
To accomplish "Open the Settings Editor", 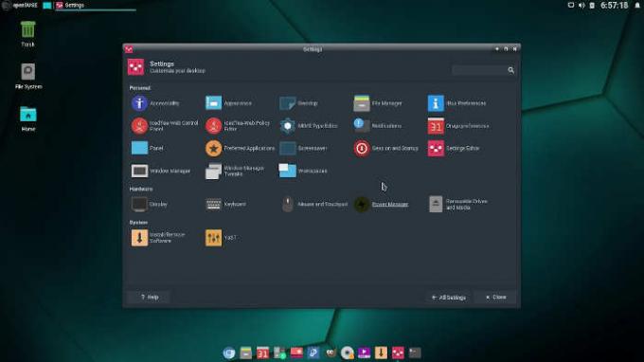I will pyautogui.click(x=454, y=148).
